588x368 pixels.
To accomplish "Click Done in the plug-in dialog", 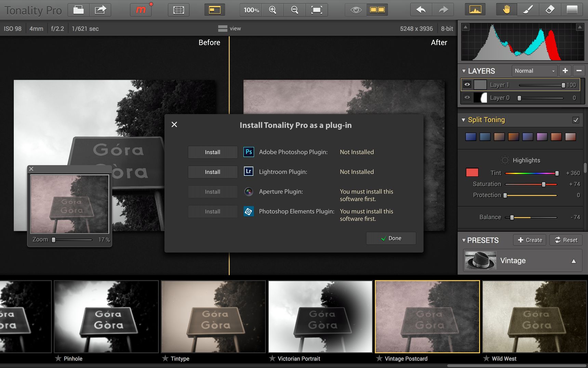I will [391, 238].
